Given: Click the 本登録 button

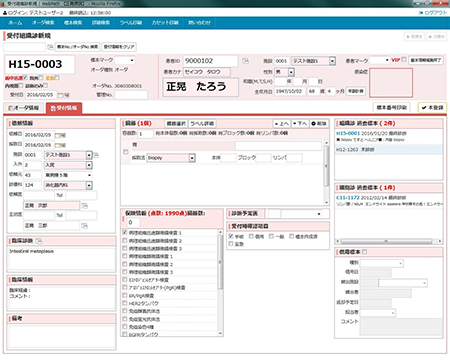Looking at the screenshot, I should coord(432,108).
